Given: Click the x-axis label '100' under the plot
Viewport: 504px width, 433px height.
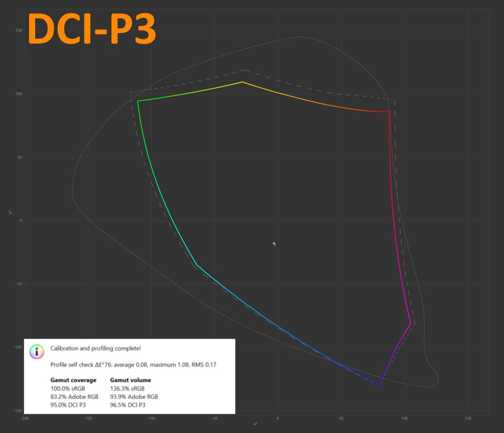Looking at the screenshot, I should tap(404, 418).
